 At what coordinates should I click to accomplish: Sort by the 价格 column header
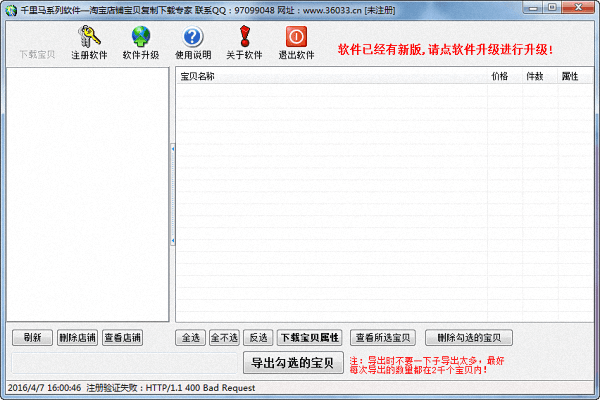(x=505, y=76)
